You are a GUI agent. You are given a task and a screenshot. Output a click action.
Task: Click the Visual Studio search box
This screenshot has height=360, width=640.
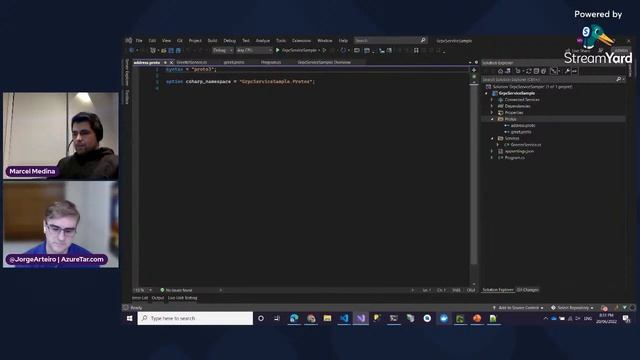(x=390, y=40)
